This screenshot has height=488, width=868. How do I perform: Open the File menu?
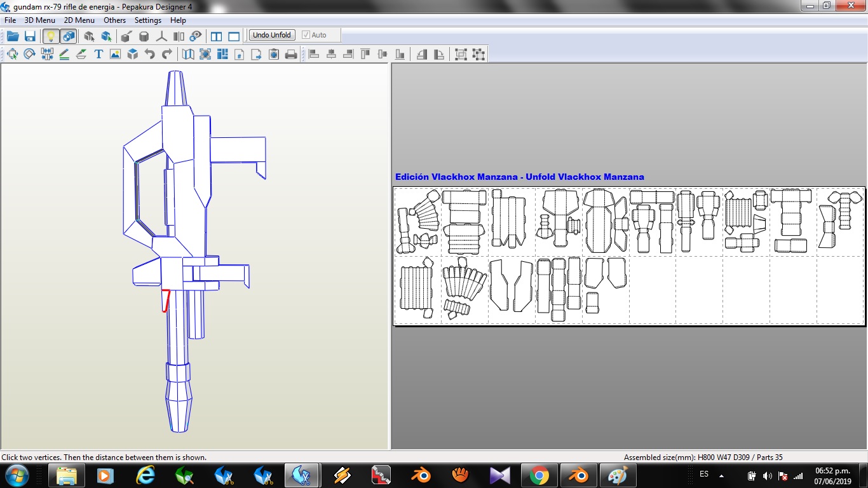[10, 20]
